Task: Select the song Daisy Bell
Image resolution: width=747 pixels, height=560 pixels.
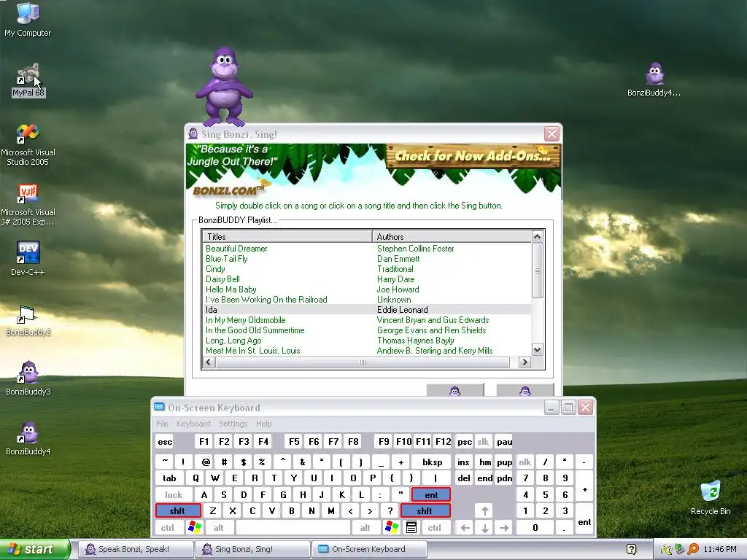Action: click(x=222, y=279)
